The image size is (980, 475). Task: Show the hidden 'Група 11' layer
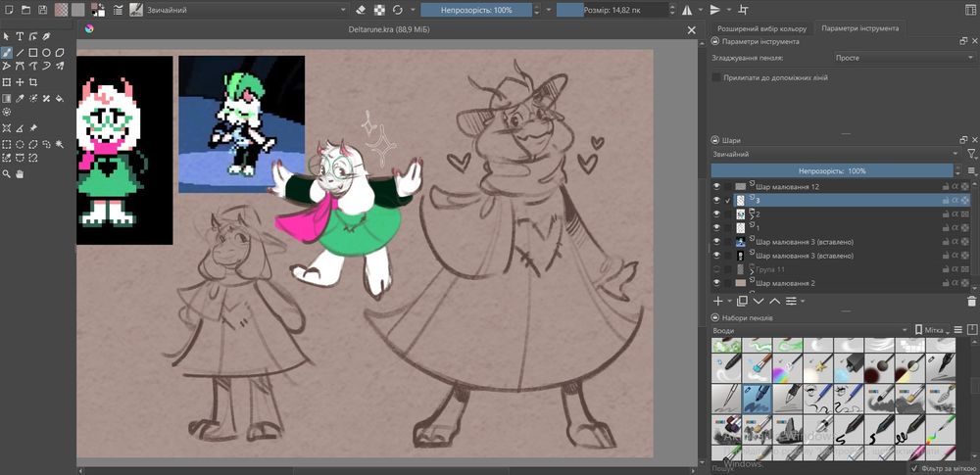[x=716, y=269]
